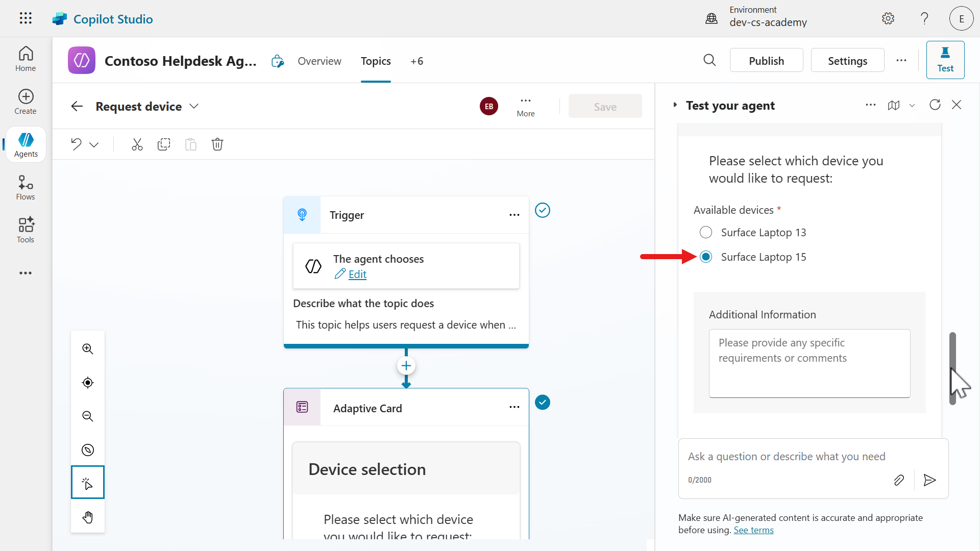Expand the Request device topic dropdown
The height and width of the screenshot is (551, 980).
click(x=194, y=106)
